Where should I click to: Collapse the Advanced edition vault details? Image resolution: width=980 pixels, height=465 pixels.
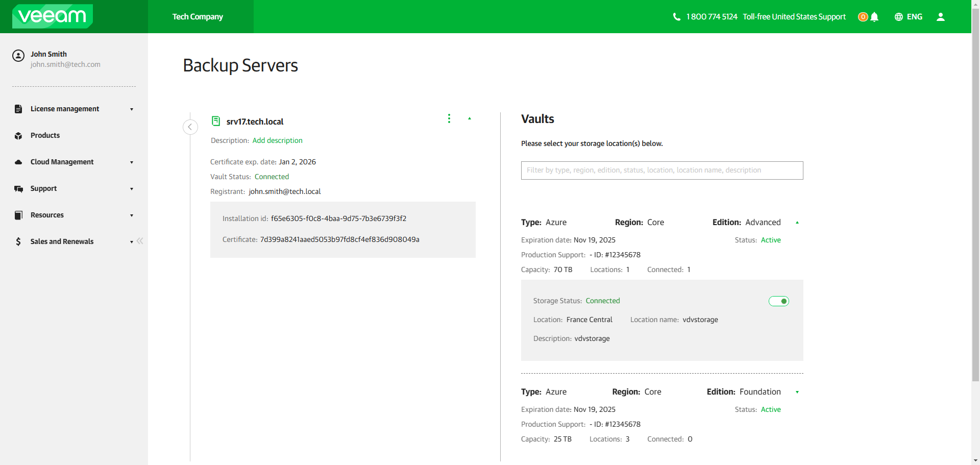tap(797, 223)
